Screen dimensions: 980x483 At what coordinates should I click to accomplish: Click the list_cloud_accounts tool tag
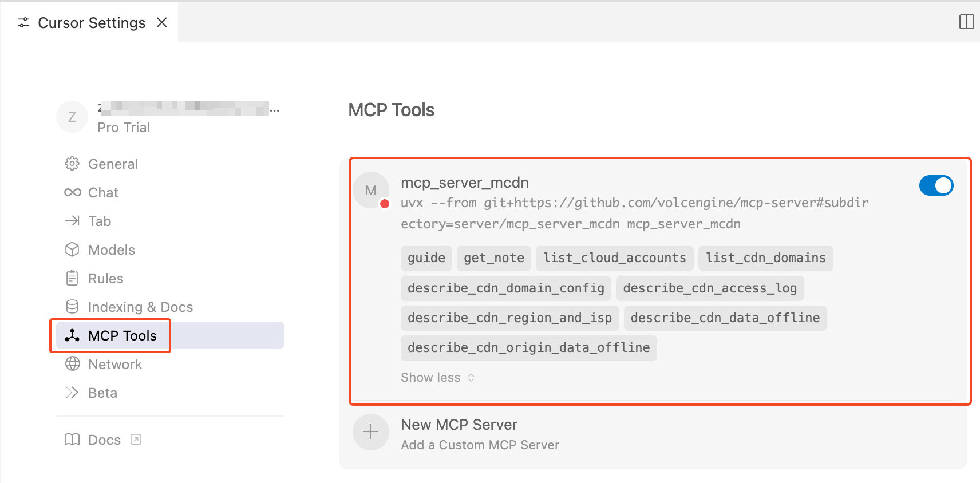(x=615, y=258)
